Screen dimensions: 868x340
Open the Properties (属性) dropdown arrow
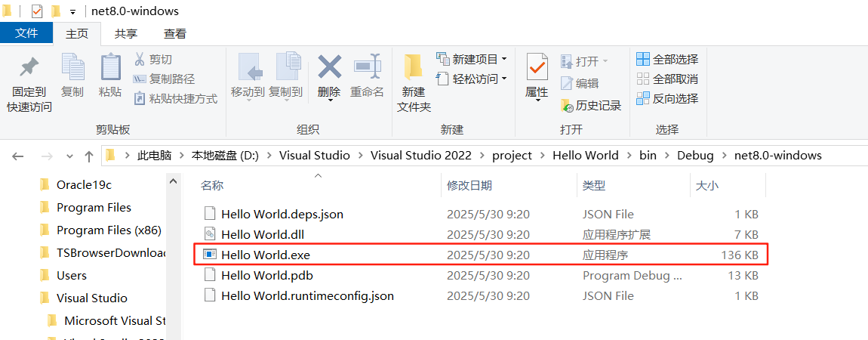(x=537, y=100)
